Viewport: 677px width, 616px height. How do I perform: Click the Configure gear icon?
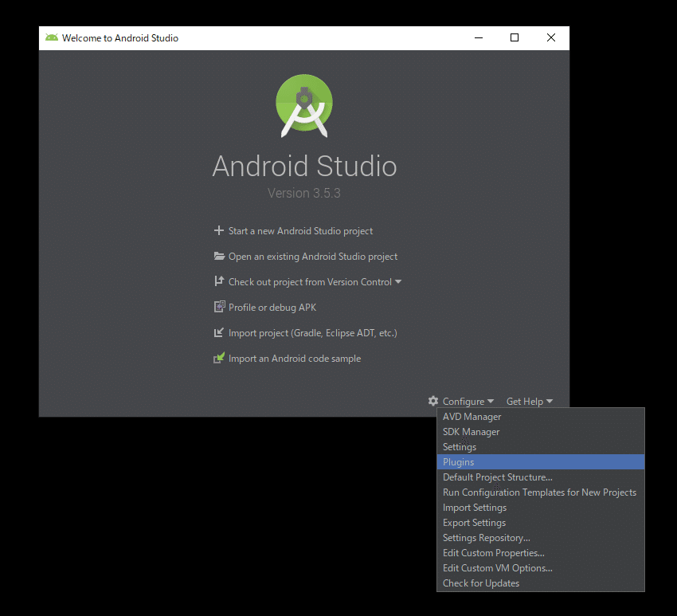pyautogui.click(x=433, y=401)
